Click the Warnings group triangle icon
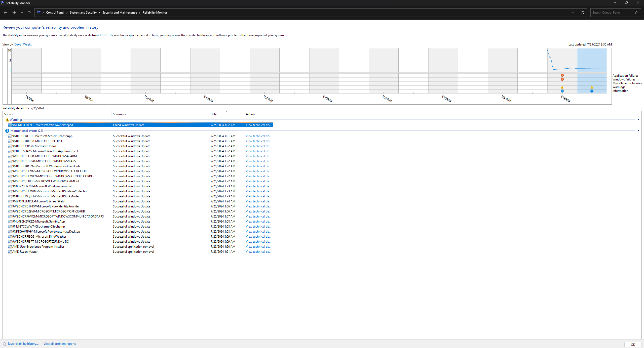 pos(7,120)
